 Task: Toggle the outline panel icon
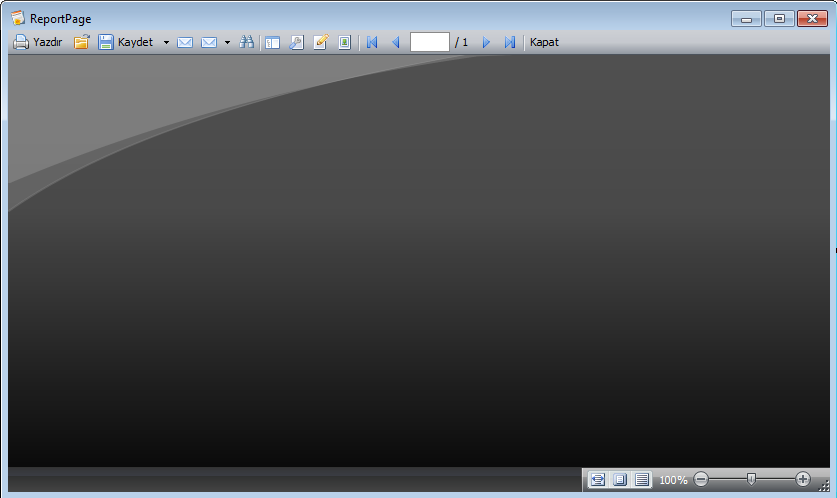[272, 42]
